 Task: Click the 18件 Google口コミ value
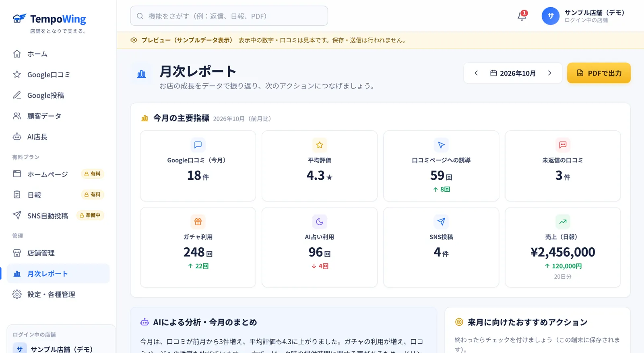198,176
